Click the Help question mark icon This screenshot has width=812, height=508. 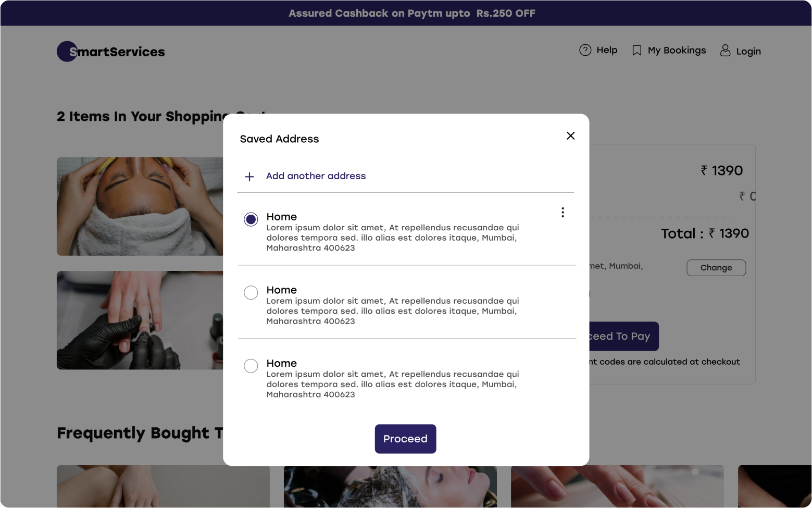pyautogui.click(x=585, y=50)
